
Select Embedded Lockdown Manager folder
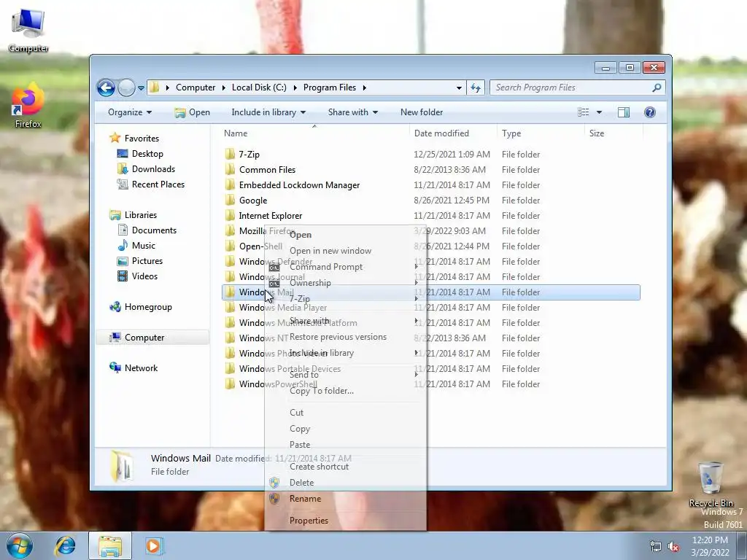coord(299,184)
